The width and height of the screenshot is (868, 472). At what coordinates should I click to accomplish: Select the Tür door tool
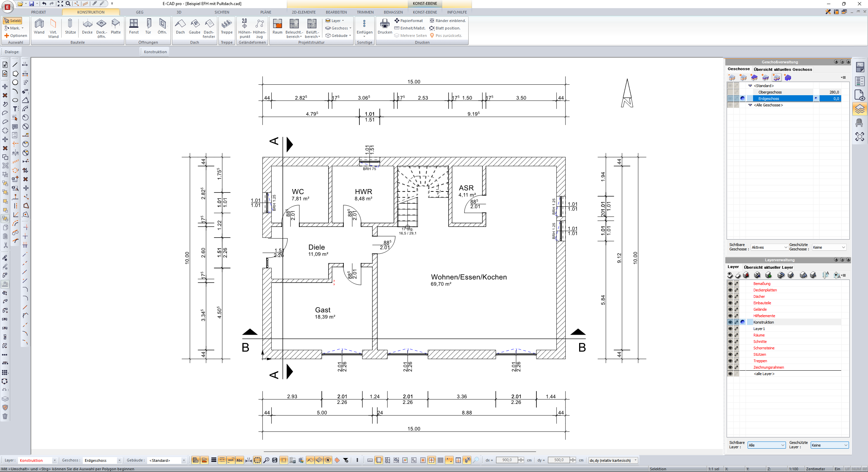point(148,26)
